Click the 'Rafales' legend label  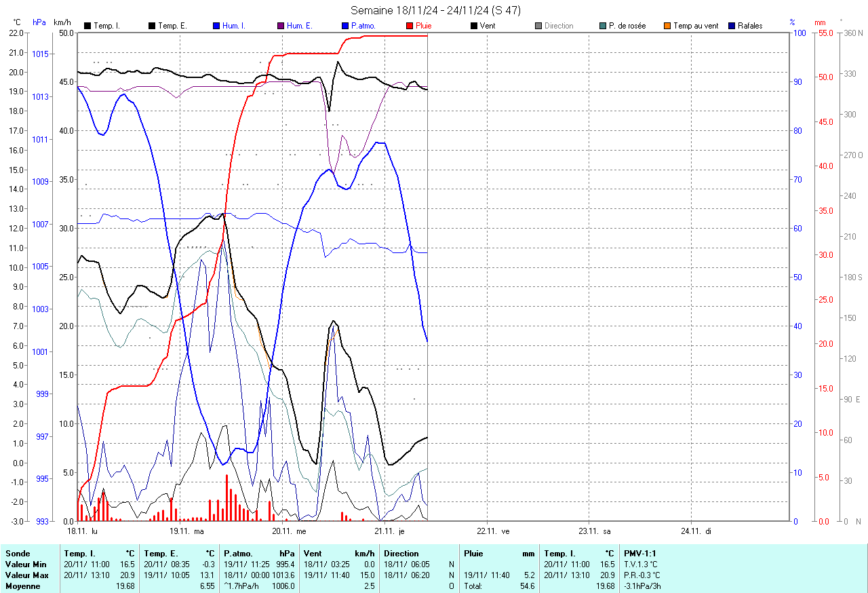click(750, 26)
